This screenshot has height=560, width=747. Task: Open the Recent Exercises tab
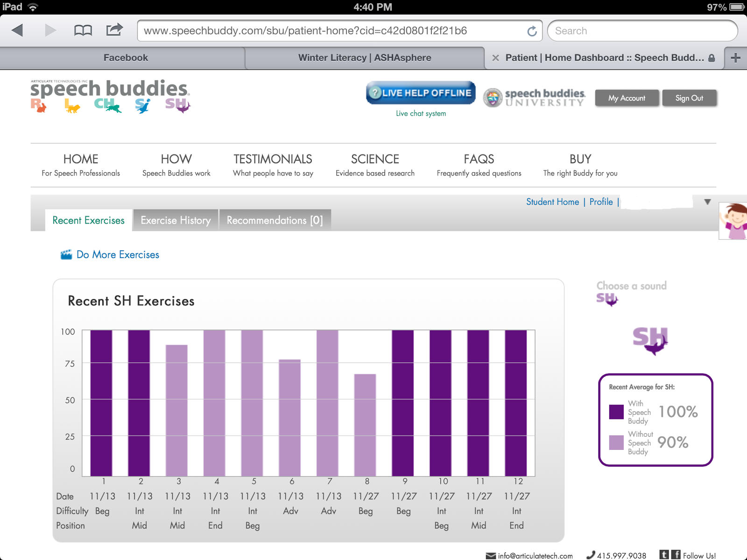89,220
